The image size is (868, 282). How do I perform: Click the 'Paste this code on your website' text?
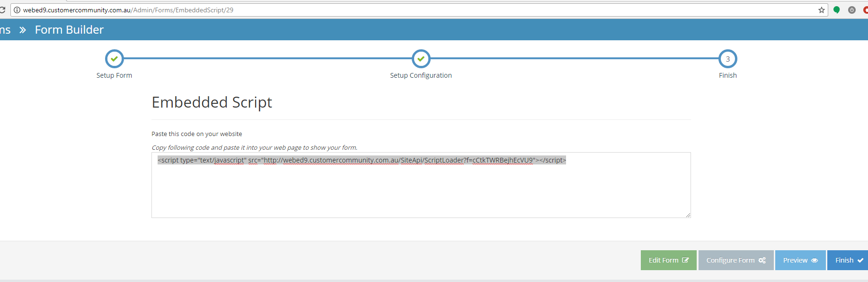(x=196, y=134)
